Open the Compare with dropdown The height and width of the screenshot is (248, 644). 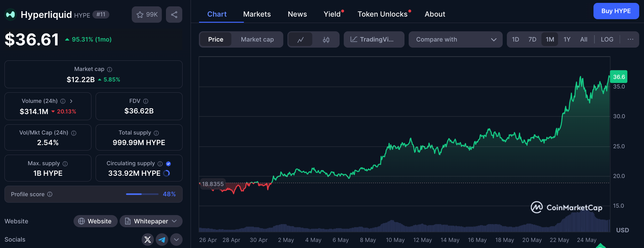(x=455, y=39)
